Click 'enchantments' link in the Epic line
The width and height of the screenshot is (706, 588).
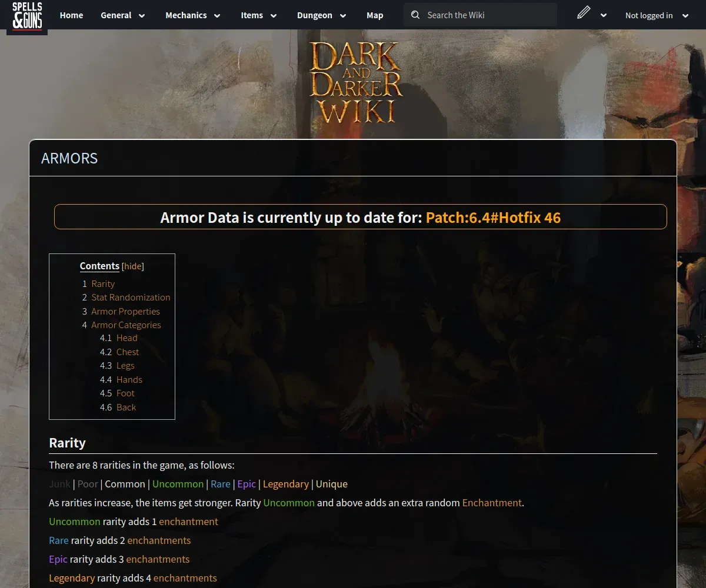click(x=158, y=559)
